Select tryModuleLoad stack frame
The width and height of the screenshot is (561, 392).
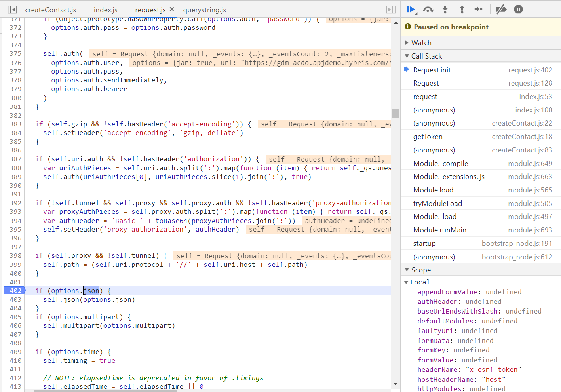[x=481, y=204]
